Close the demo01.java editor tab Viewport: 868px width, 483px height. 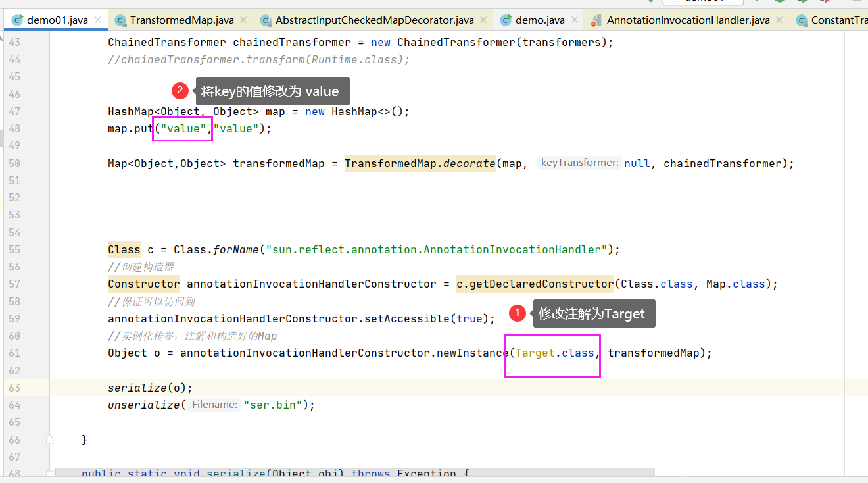click(x=99, y=20)
